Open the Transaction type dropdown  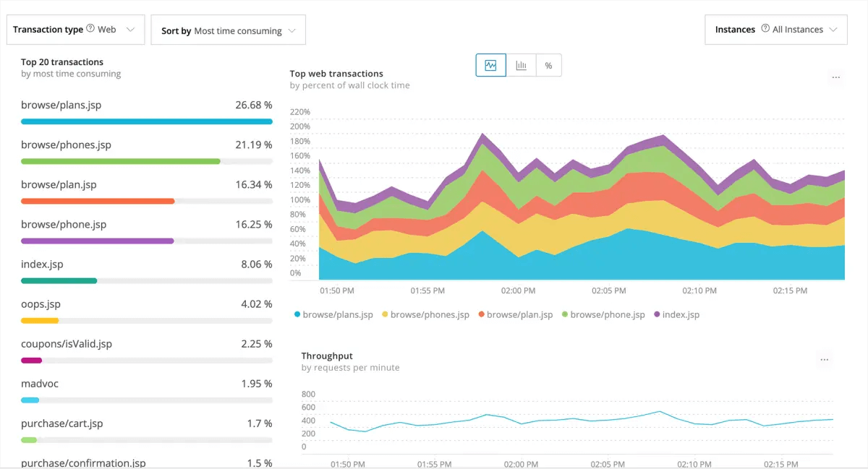tap(75, 30)
